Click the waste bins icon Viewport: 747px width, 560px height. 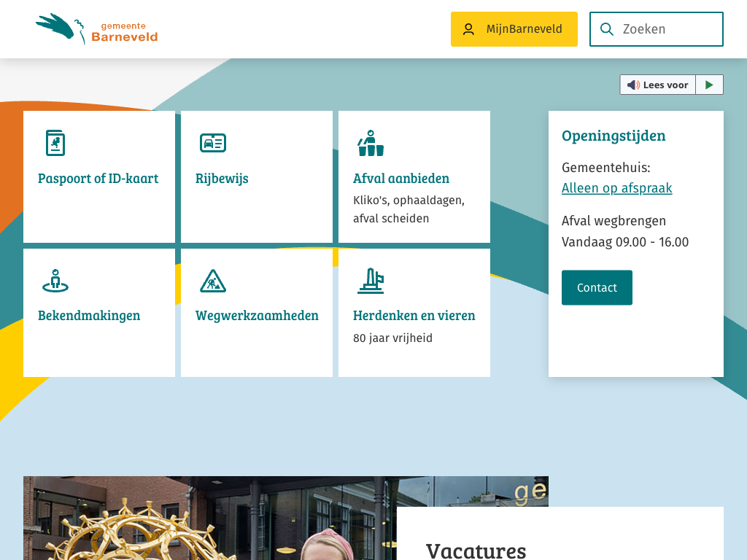pos(370,143)
